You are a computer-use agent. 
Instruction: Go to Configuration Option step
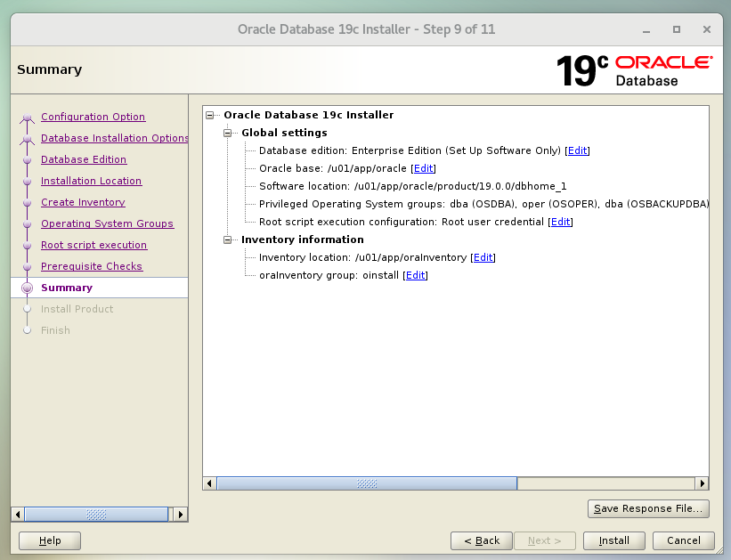(93, 117)
